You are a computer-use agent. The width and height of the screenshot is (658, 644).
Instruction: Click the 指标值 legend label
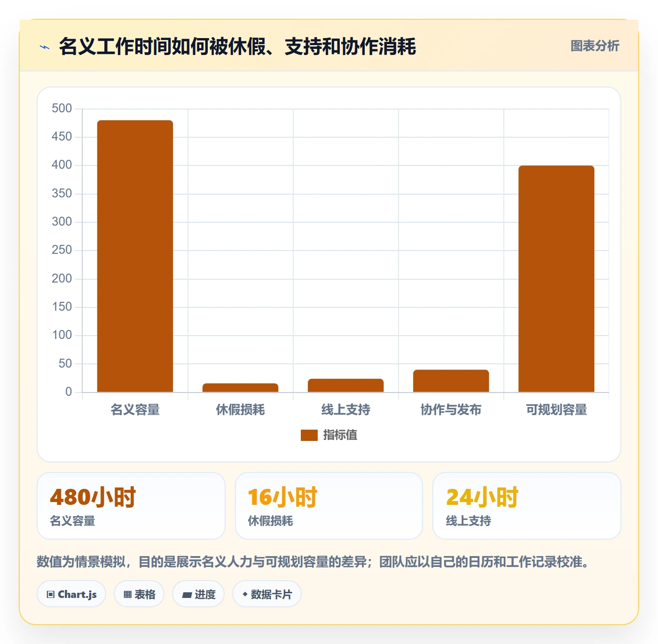[340, 435]
